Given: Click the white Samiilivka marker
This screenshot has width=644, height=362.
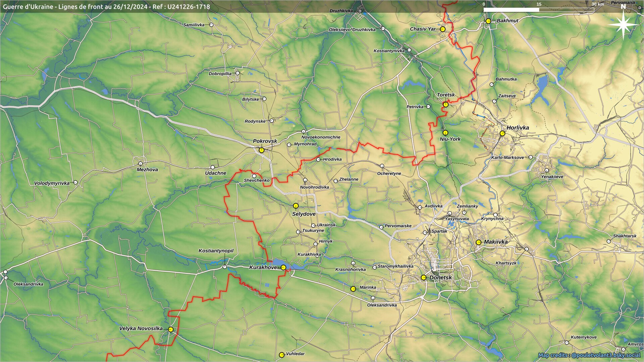Looking at the screenshot, I should (x=211, y=25).
